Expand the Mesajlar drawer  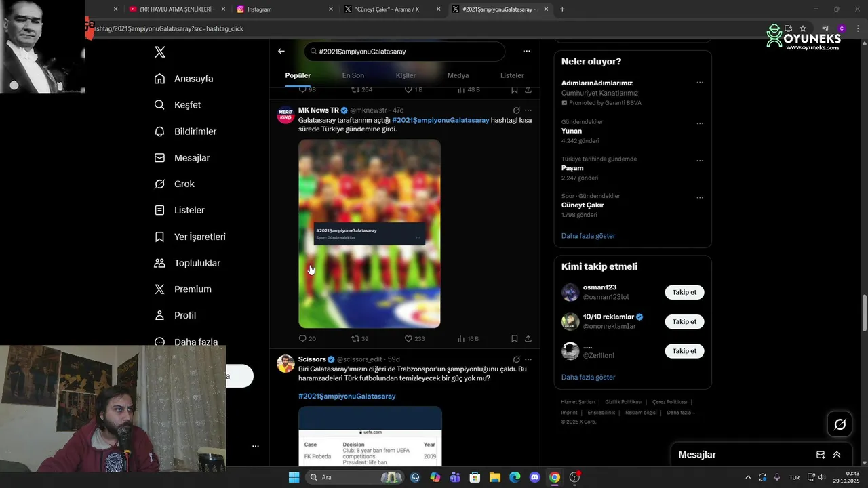[x=837, y=455]
